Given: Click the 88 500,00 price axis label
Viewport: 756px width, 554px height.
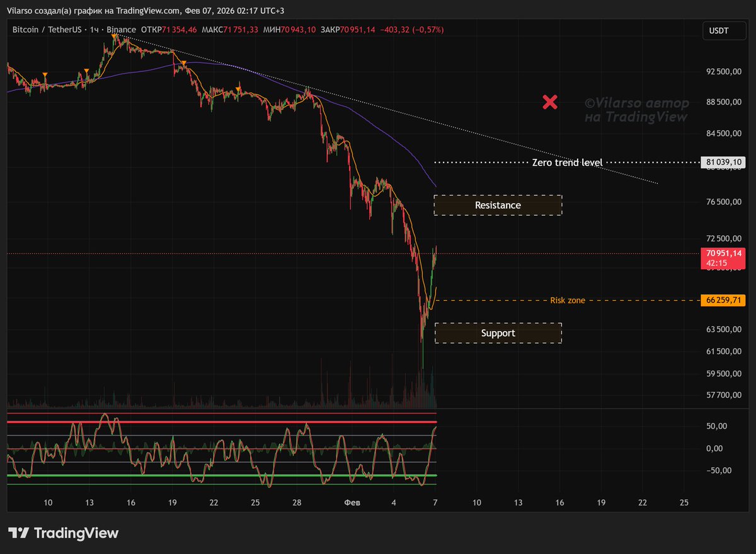Looking at the screenshot, I should tap(723, 102).
